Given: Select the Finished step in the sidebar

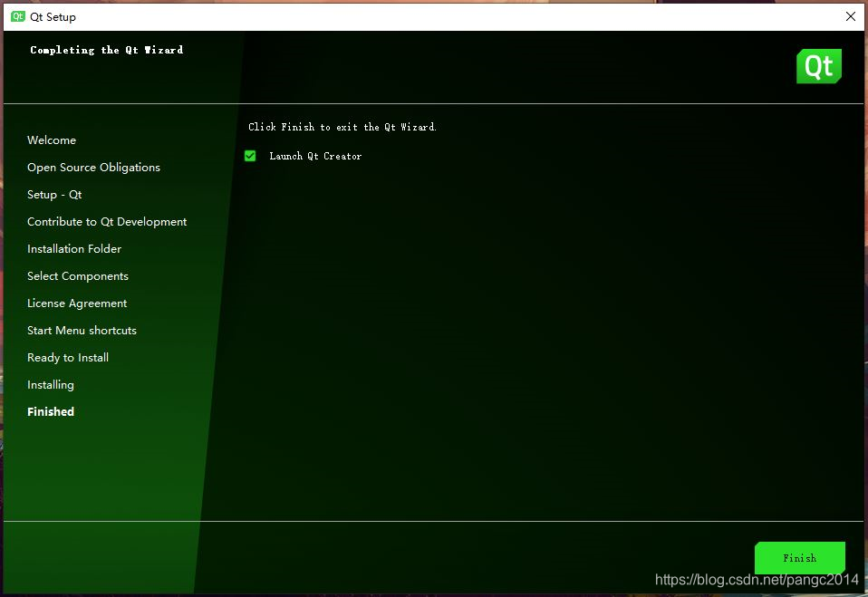Looking at the screenshot, I should point(51,411).
